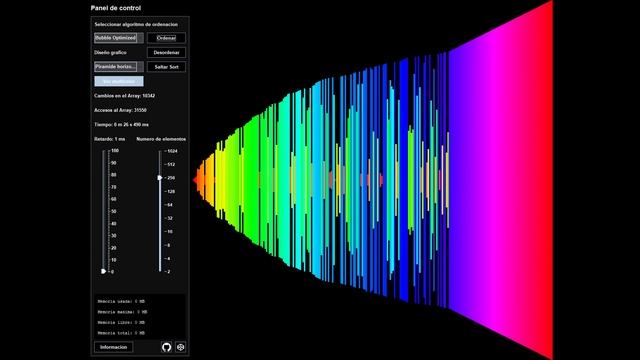Screen dimensions: 640x360
Task: Click the Seleccionar algoritmo de ordenacion label
Action: coord(136,24)
